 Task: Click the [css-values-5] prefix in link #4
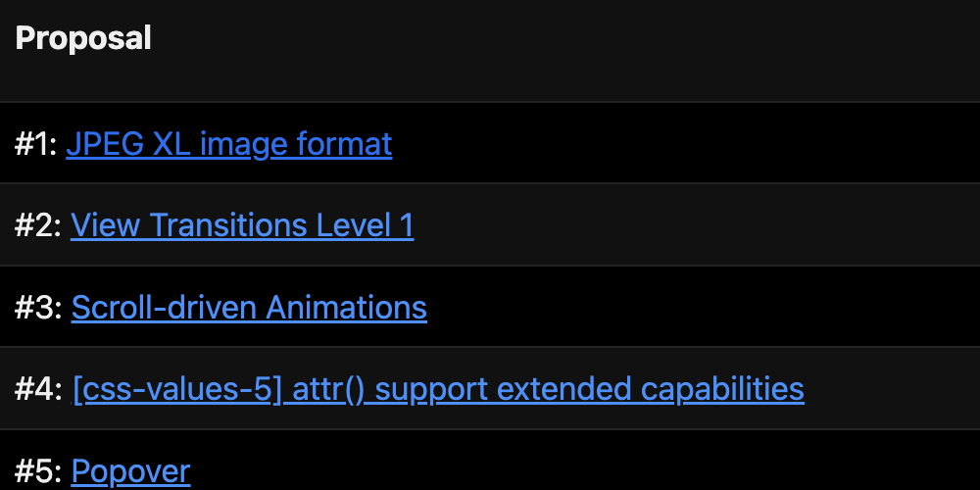[176, 390]
